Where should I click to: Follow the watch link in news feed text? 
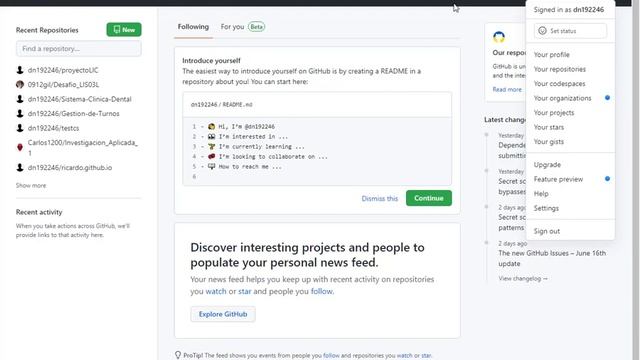216,291
